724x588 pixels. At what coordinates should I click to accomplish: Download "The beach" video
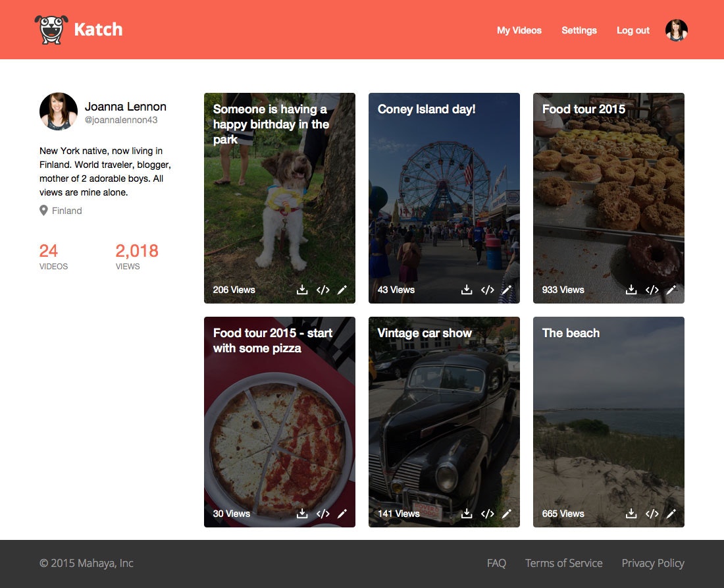click(x=631, y=513)
